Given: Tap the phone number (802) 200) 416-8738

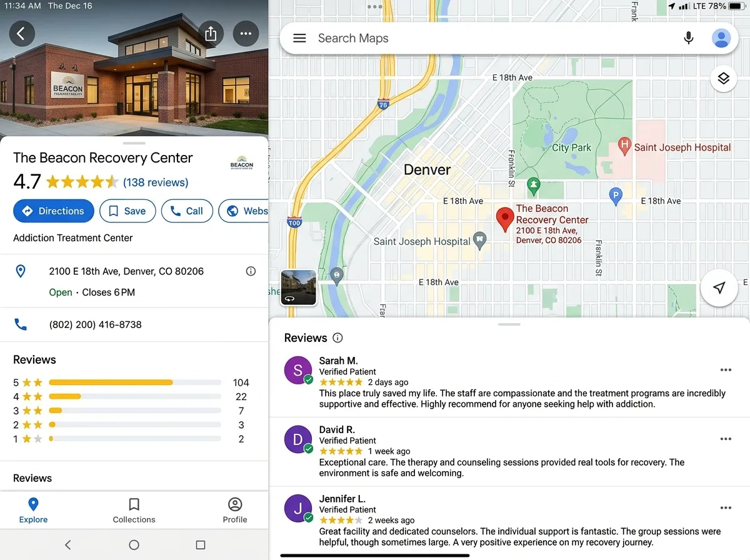Looking at the screenshot, I should (96, 324).
